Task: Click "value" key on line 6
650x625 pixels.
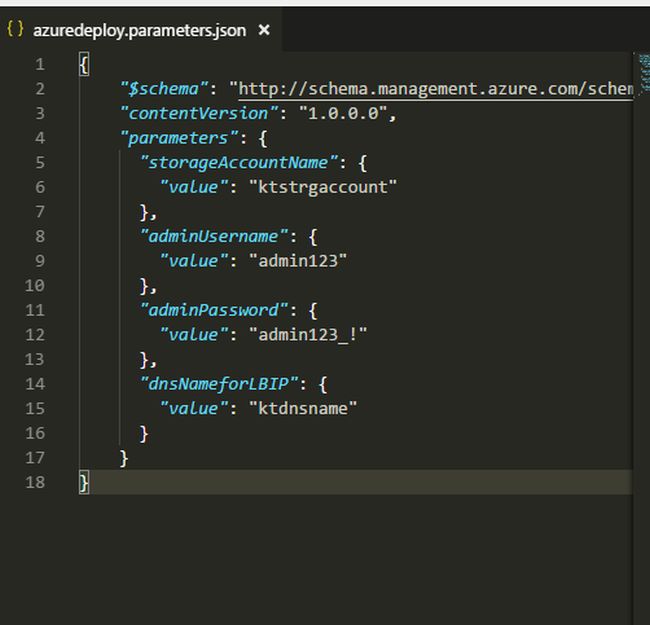Action: point(194,187)
